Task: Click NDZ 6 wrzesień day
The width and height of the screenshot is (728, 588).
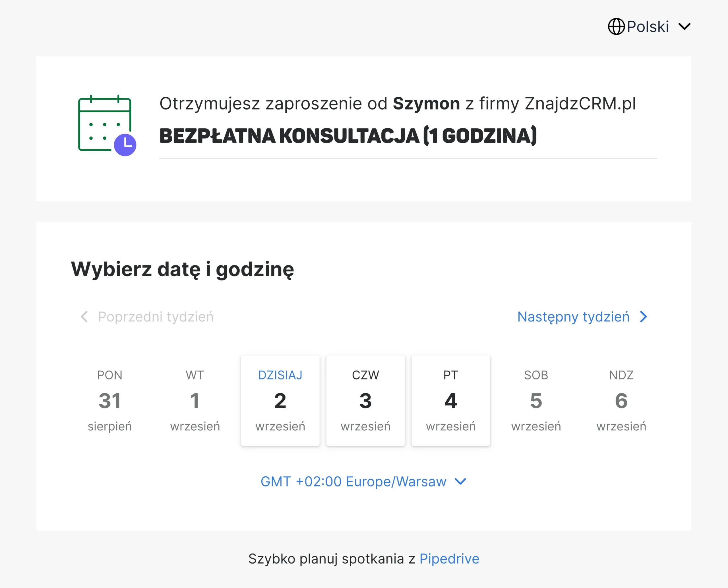Action: point(621,400)
